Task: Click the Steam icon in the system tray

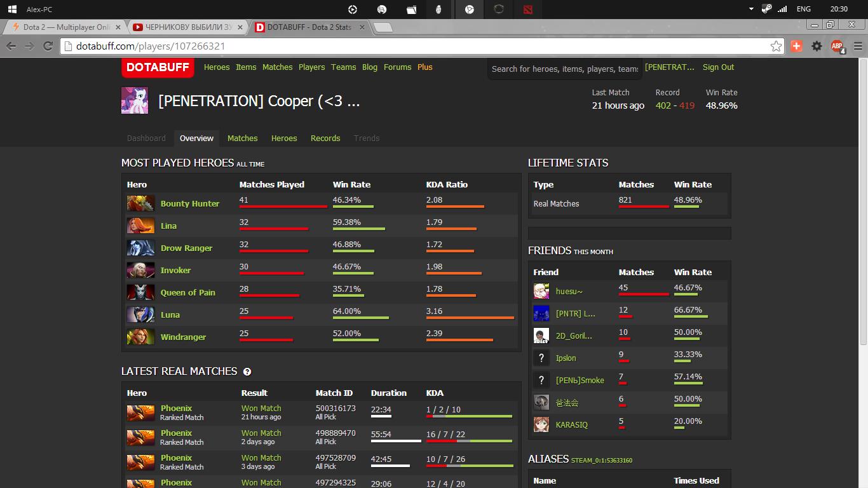Action: click(x=767, y=9)
